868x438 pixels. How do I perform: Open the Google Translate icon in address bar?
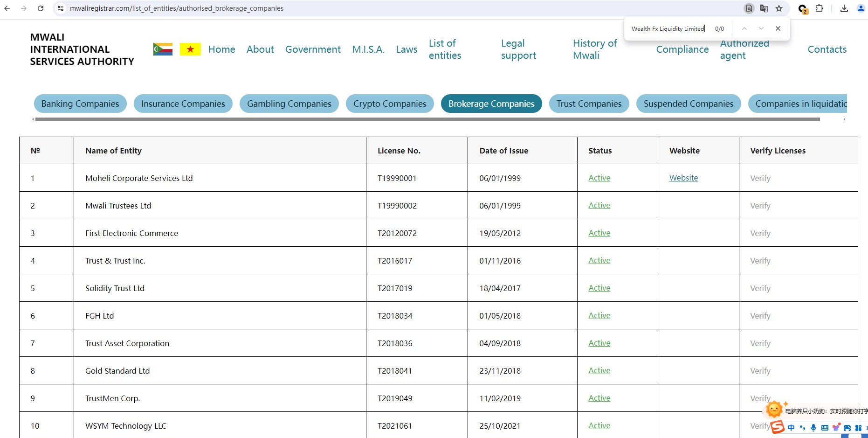pos(764,8)
